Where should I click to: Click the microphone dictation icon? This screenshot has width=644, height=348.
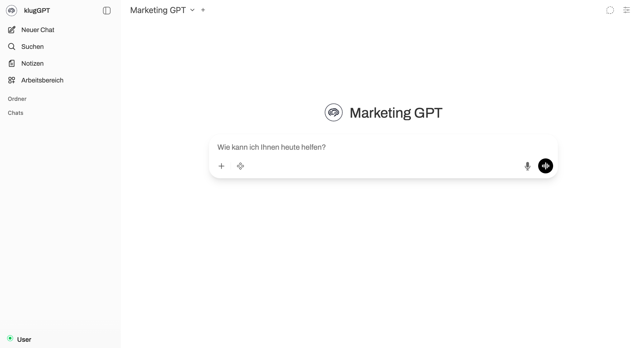pos(527,166)
